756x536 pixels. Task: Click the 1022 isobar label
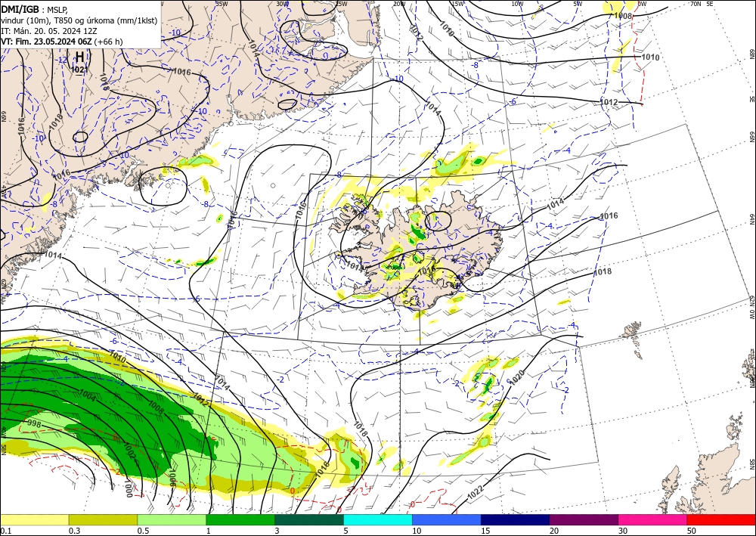coord(476,492)
